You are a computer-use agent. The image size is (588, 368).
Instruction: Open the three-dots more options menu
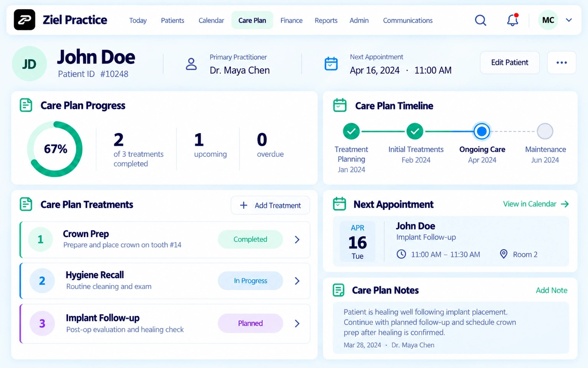pyautogui.click(x=562, y=63)
